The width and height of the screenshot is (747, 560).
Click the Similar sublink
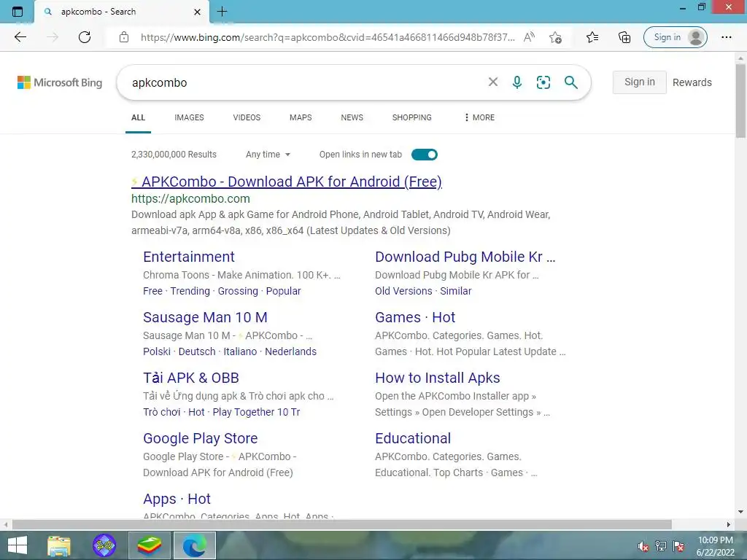pos(455,291)
